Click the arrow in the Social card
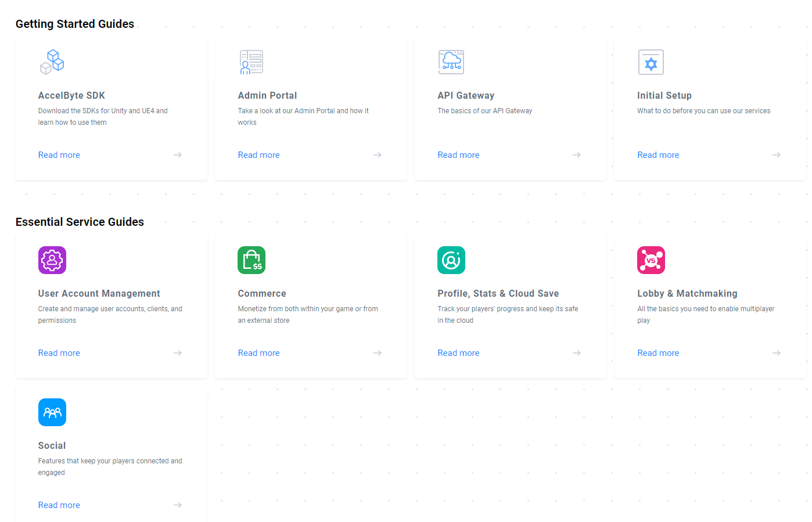 pos(178,505)
